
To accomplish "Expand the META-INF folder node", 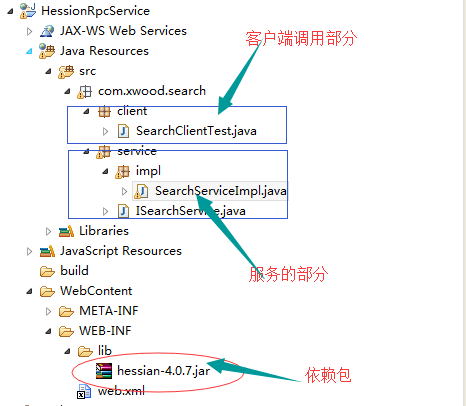I will pyautogui.click(x=49, y=311).
